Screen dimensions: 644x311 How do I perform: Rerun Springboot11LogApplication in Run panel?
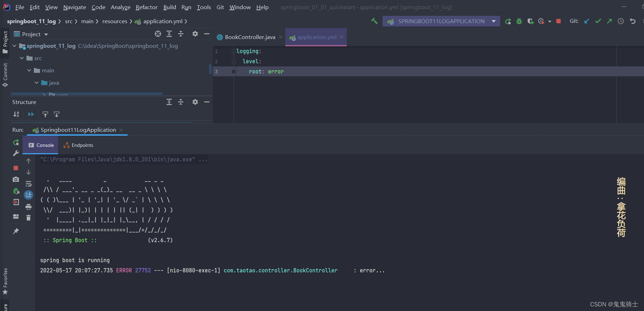[16, 142]
